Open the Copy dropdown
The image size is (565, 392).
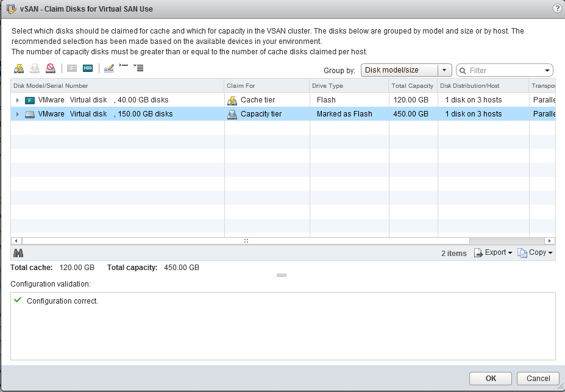[x=535, y=252]
